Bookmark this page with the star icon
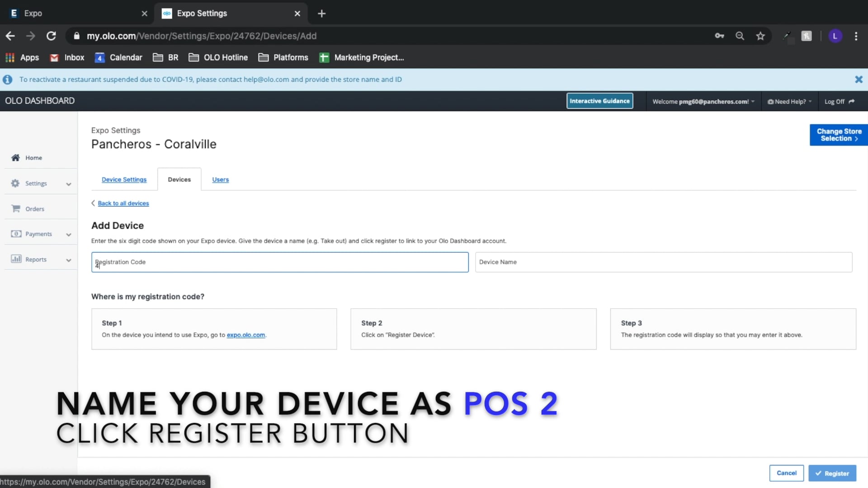 click(x=760, y=36)
